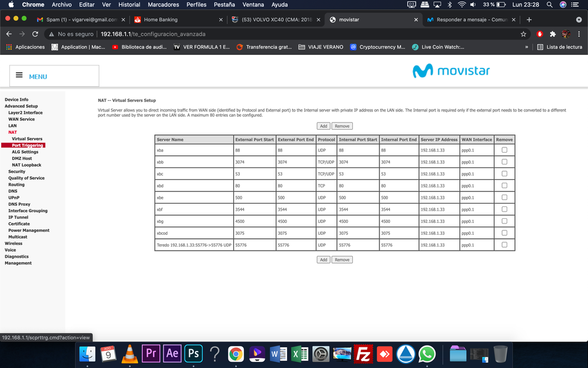This screenshot has width=588, height=368.
Task: Select Remove checkbox for Teredo entry
Action: point(504,245)
